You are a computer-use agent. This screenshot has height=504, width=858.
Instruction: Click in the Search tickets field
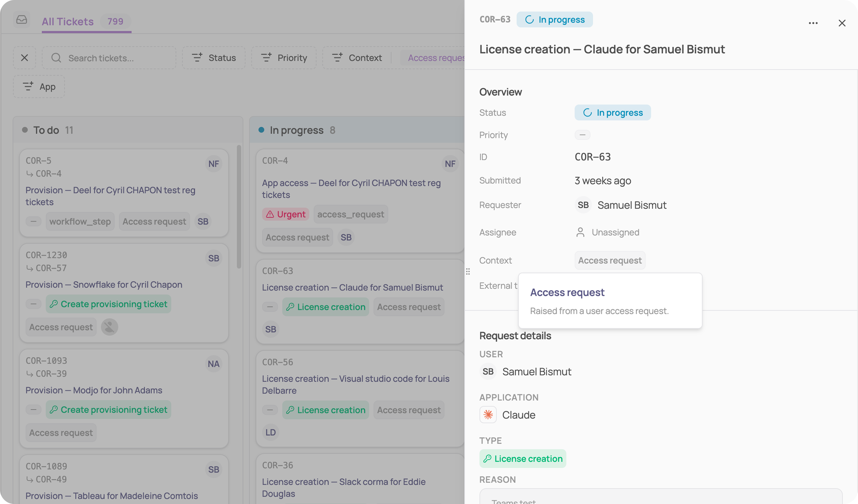tap(109, 58)
